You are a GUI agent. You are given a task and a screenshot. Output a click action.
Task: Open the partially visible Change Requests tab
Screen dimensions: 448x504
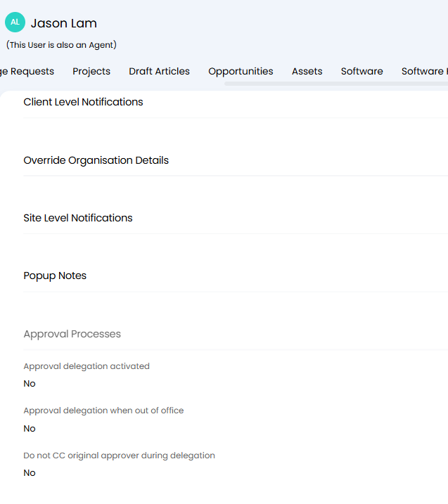click(27, 71)
